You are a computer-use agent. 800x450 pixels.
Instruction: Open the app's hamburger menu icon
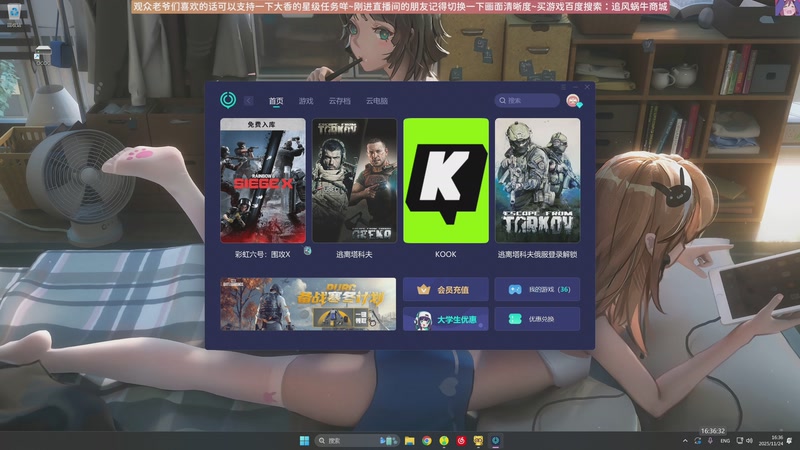pos(563,87)
